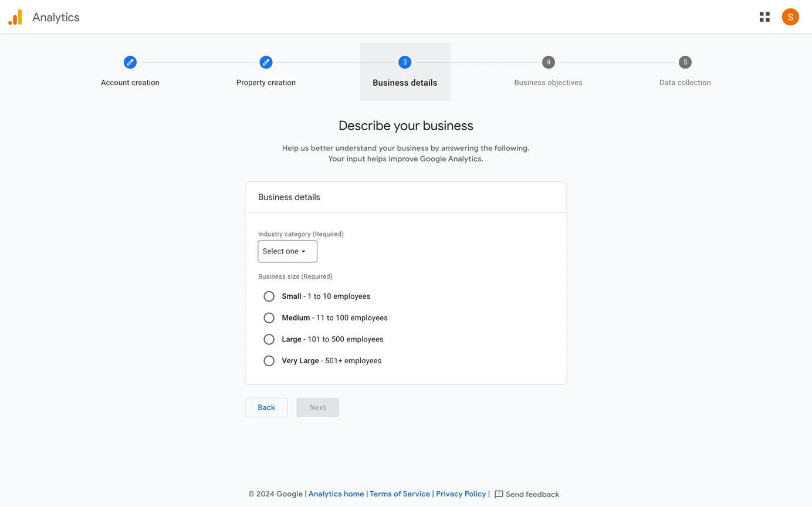Click the step 4 circle icon
Screen dimensions: 812x507
click(548, 62)
